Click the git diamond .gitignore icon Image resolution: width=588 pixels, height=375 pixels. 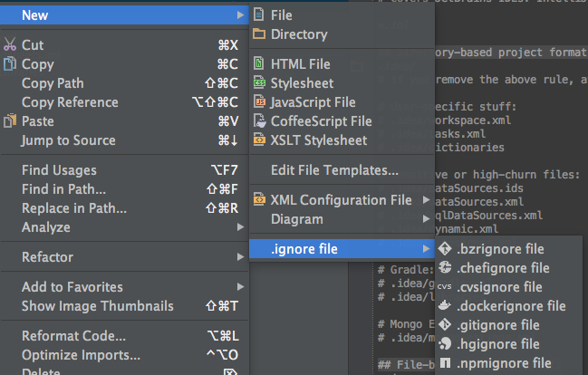pos(445,324)
